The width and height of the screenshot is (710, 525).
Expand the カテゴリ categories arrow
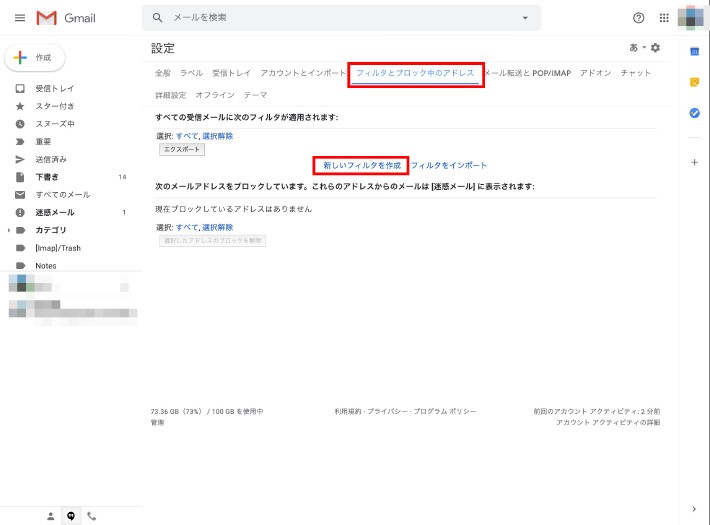[x=9, y=230]
